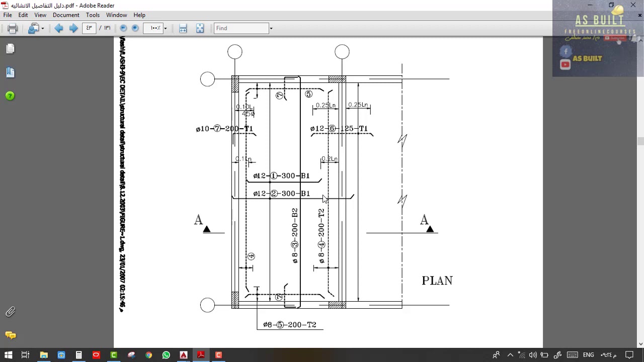Click the zoom percentage field
644x362 pixels.
coord(153,28)
